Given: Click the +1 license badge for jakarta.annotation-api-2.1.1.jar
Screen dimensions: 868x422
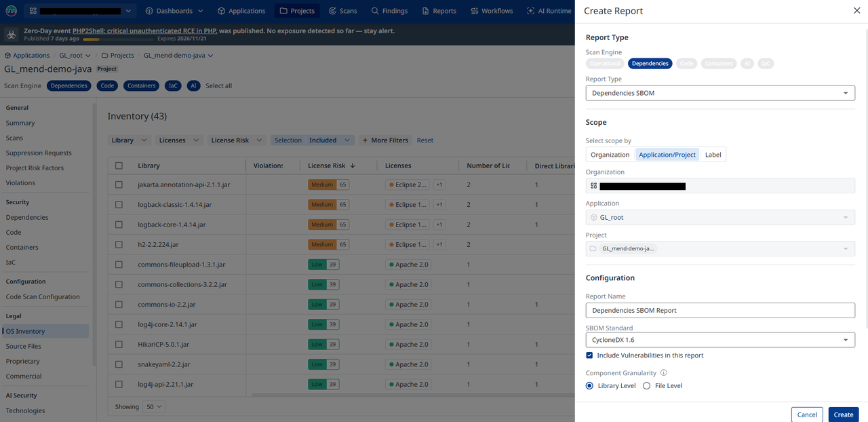Looking at the screenshot, I should click(x=439, y=185).
